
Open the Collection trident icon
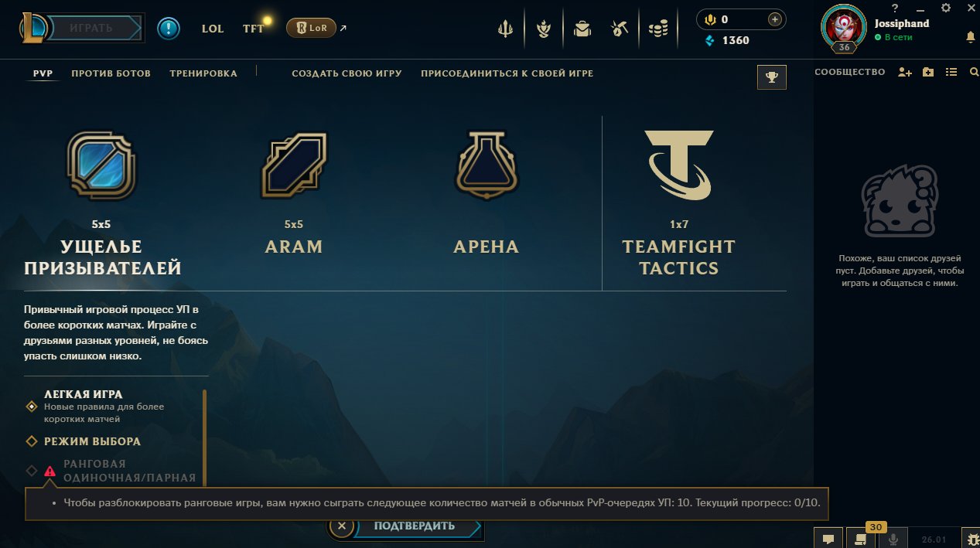(505, 29)
